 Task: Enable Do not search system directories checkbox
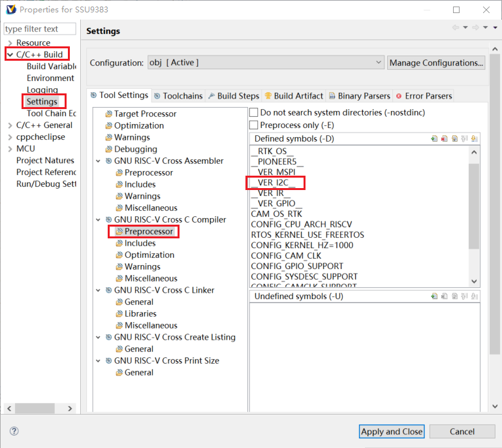tap(255, 113)
